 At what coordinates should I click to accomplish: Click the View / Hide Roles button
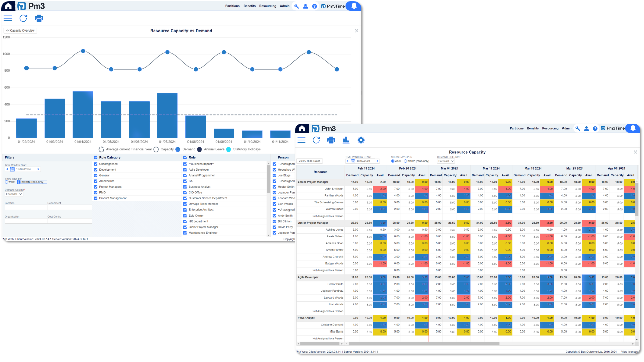[x=309, y=161]
